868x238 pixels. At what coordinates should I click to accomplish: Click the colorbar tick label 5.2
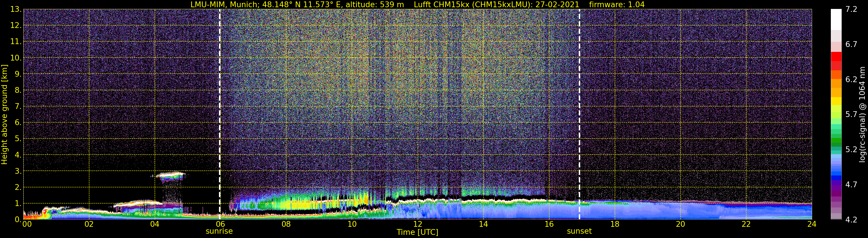click(x=851, y=150)
